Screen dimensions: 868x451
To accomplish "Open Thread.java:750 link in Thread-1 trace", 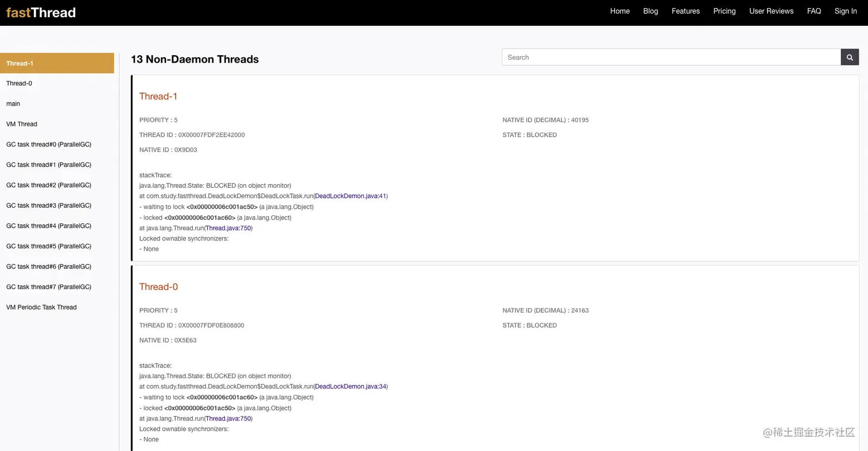I will pyautogui.click(x=228, y=228).
